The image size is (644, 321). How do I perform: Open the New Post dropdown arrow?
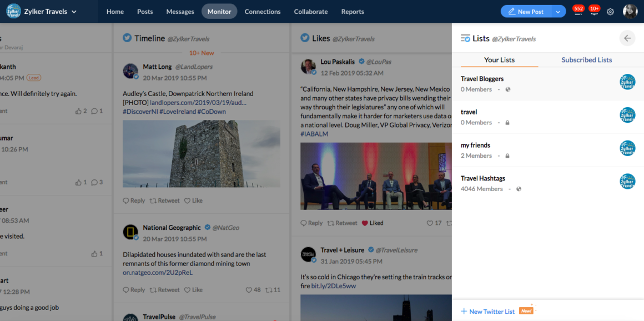click(x=557, y=12)
